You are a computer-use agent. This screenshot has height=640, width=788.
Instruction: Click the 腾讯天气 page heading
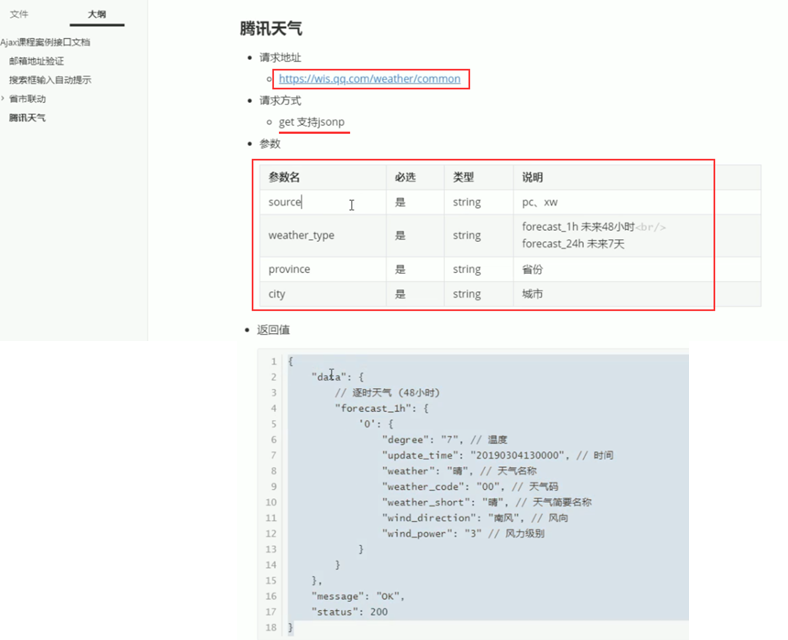pyautogui.click(x=271, y=29)
